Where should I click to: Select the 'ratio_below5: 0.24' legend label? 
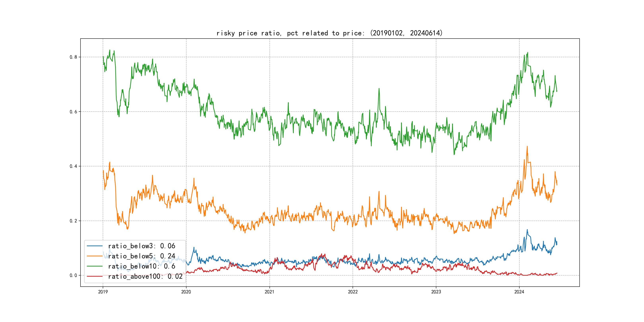pyautogui.click(x=142, y=256)
